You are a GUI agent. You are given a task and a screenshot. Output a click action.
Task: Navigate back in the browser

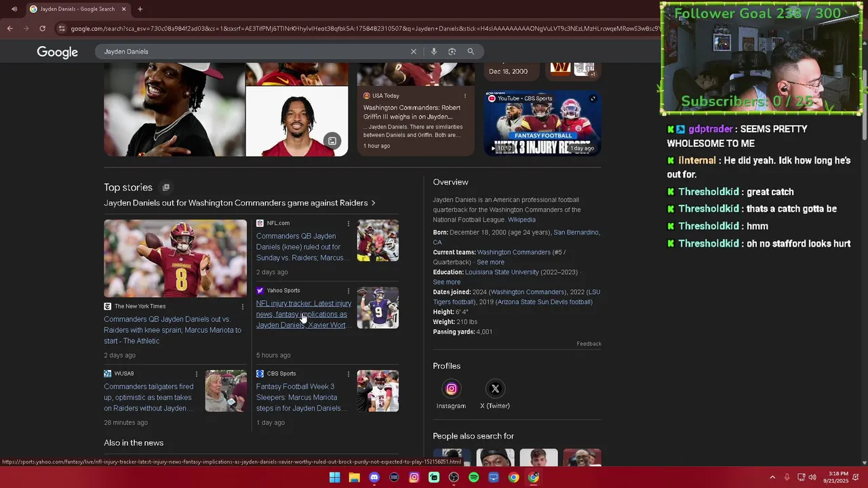(x=9, y=28)
